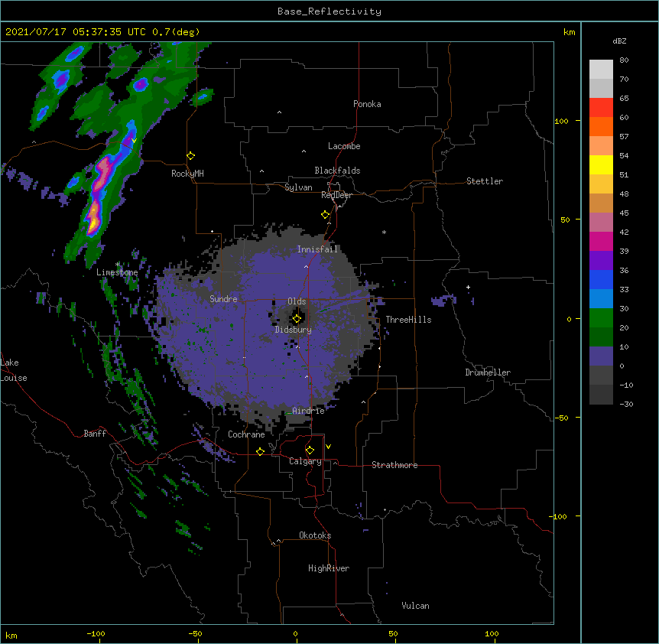659x644 pixels.
Task: Click legend value -30
Action: (626, 405)
